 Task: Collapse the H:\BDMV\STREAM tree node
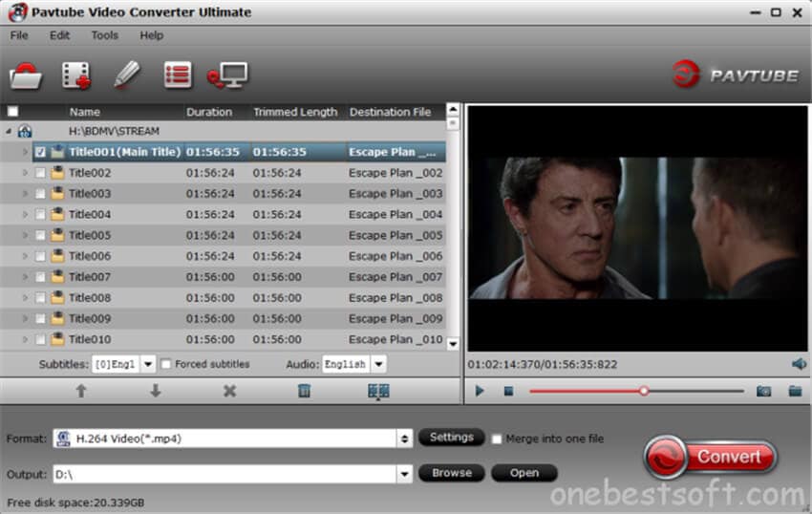[x=9, y=131]
